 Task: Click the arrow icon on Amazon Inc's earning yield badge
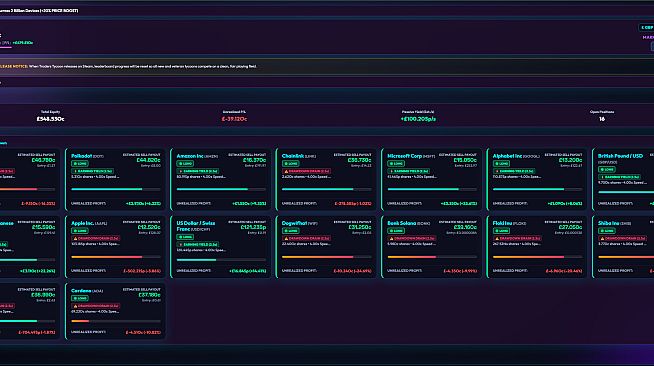coord(181,171)
